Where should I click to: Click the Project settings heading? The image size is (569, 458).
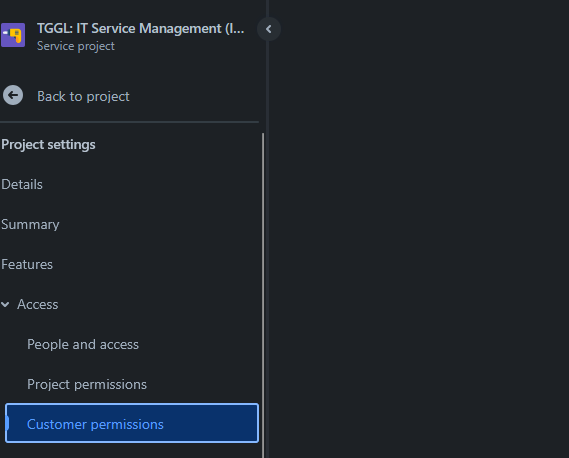pyautogui.click(x=48, y=144)
